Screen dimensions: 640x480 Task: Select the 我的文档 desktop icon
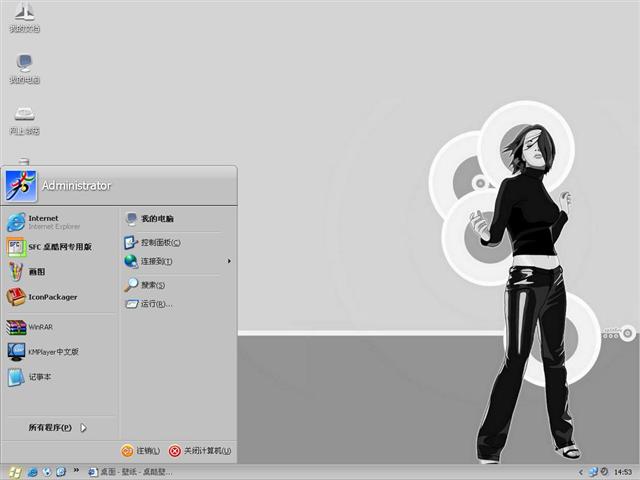(24, 17)
